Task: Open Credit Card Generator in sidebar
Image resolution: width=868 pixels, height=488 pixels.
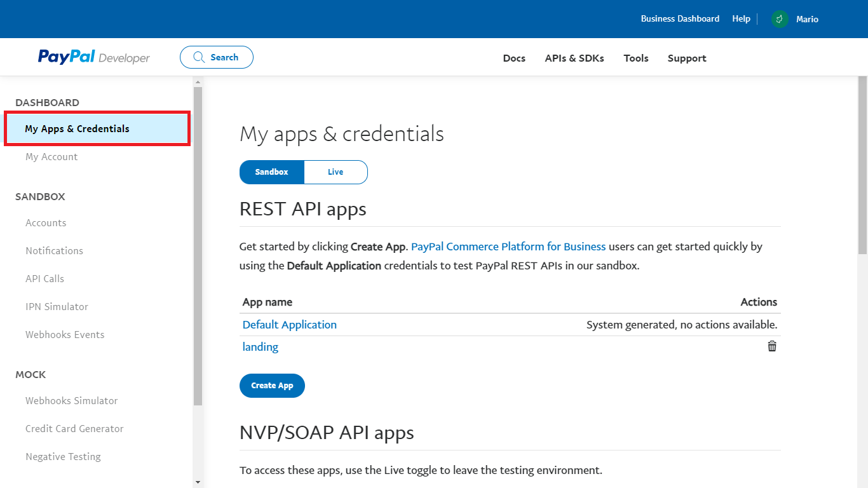Action: (74, 429)
